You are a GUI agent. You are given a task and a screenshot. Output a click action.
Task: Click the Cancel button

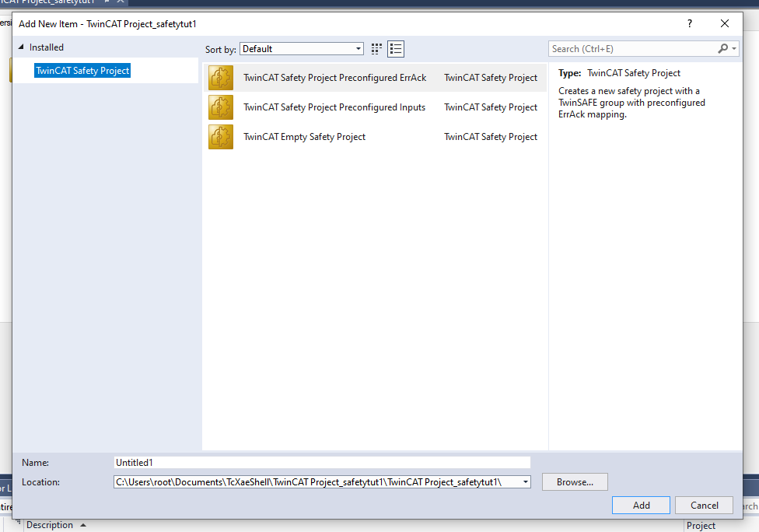tap(705, 506)
